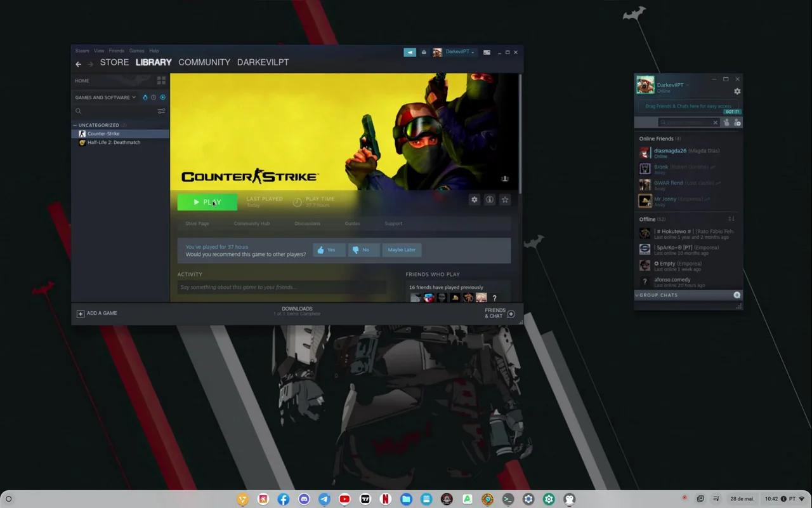Click Add a friend icon in Friends List

(737, 123)
